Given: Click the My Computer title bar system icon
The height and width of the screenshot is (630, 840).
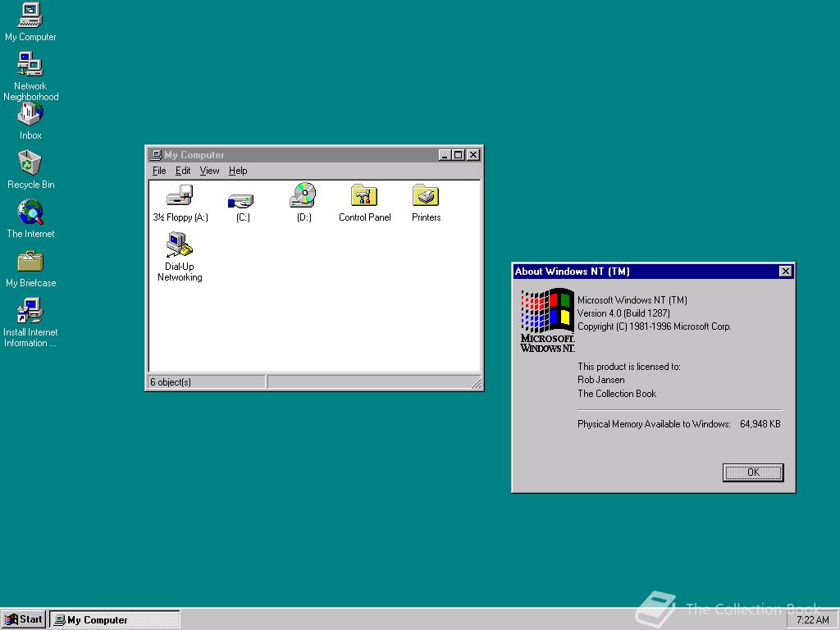Looking at the screenshot, I should click(x=157, y=155).
